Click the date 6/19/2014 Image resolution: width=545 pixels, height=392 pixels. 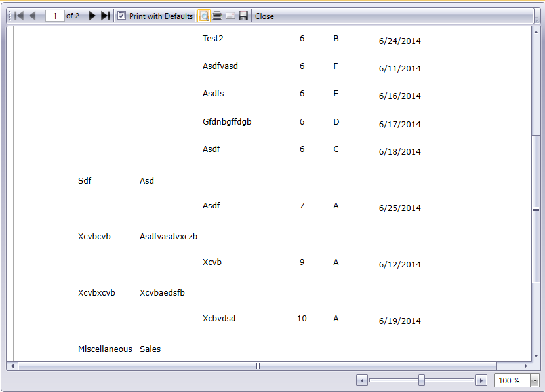click(x=399, y=321)
